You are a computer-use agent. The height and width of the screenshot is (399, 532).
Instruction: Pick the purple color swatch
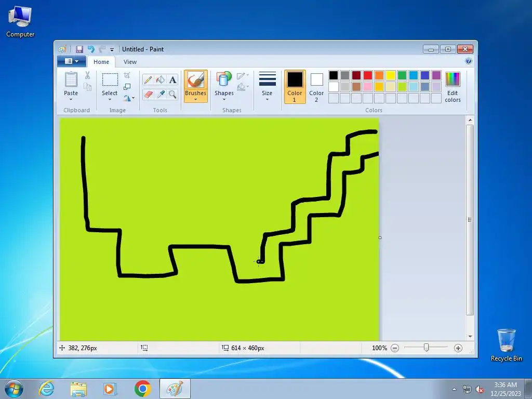click(x=436, y=75)
